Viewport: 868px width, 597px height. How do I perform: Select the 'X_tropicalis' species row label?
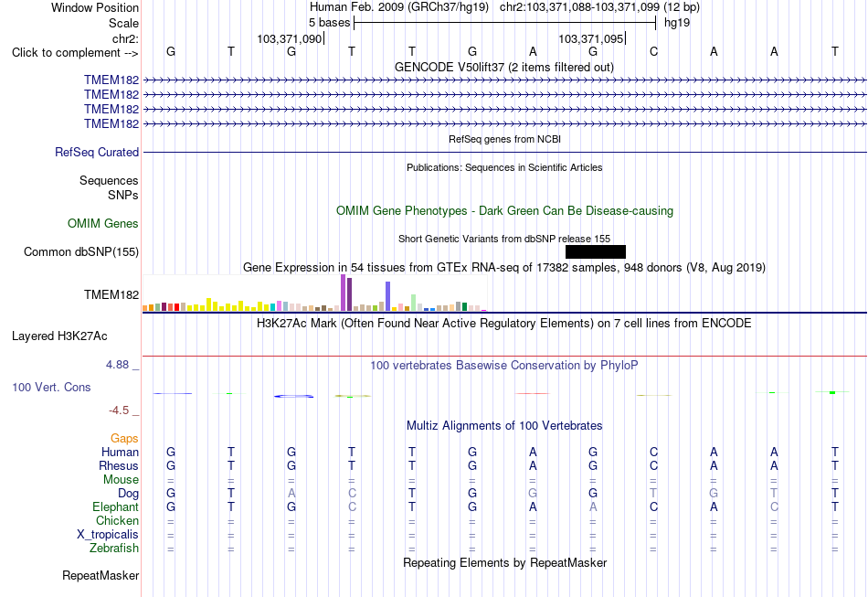pos(108,535)
